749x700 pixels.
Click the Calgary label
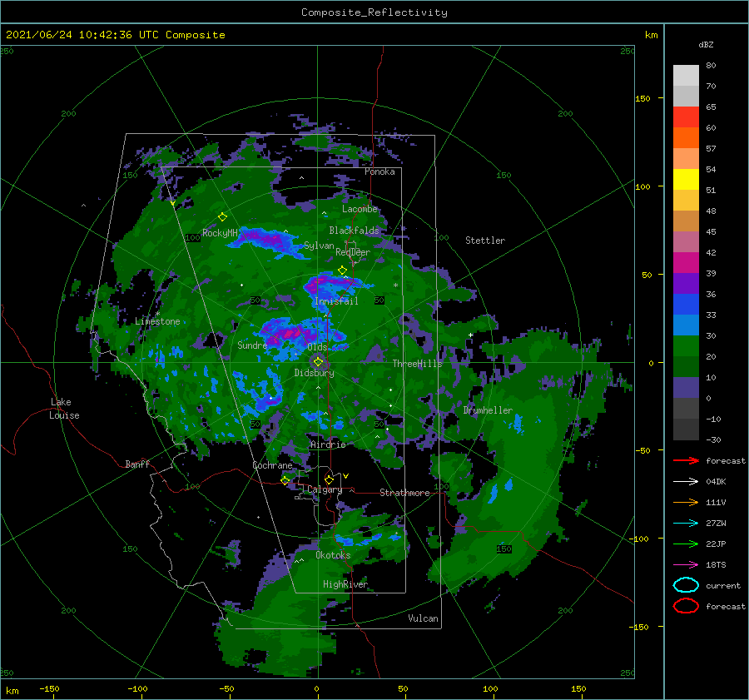click(325, 489)
